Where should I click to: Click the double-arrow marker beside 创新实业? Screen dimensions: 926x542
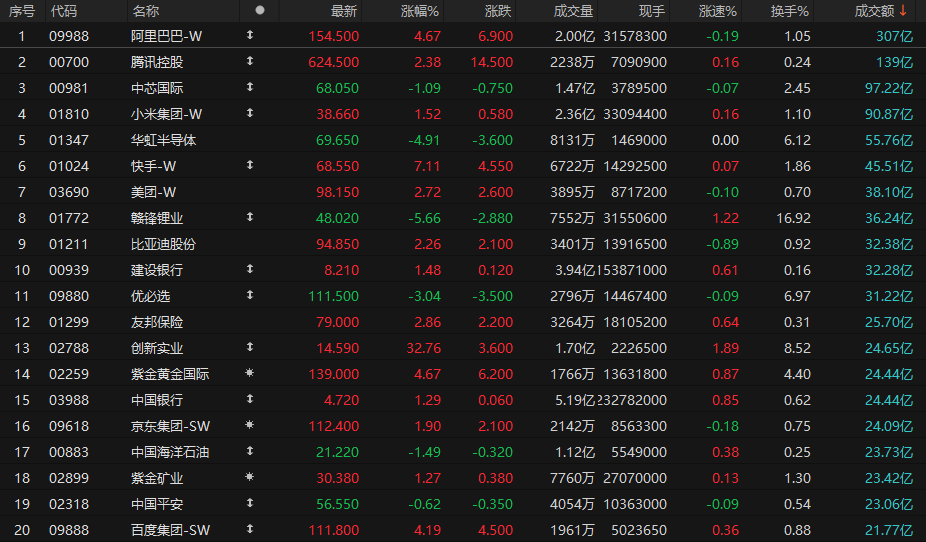point(250,348)
